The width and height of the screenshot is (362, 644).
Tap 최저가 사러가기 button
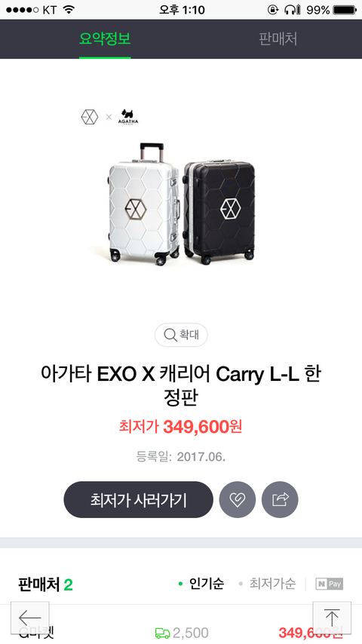[139, 499]
